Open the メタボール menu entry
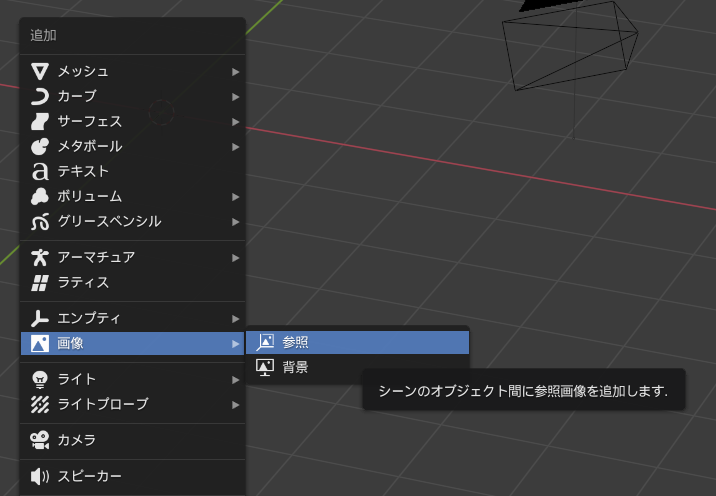 tap(132, 147)
